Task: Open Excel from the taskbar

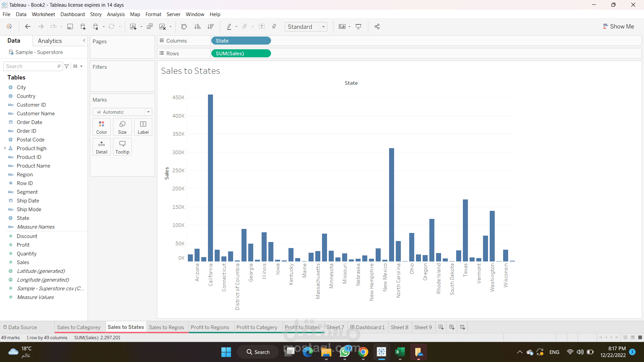Action: point(400,352)
